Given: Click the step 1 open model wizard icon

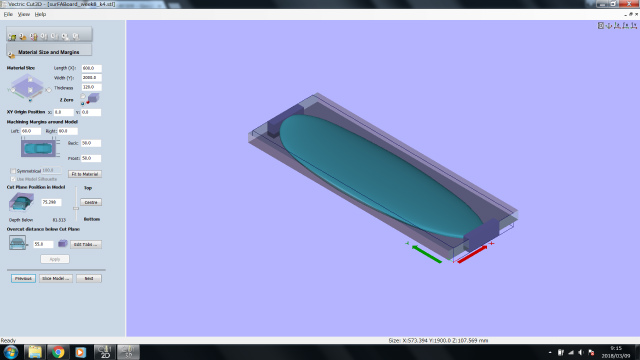Looking at the screenshot, I should tap(12, 37).
